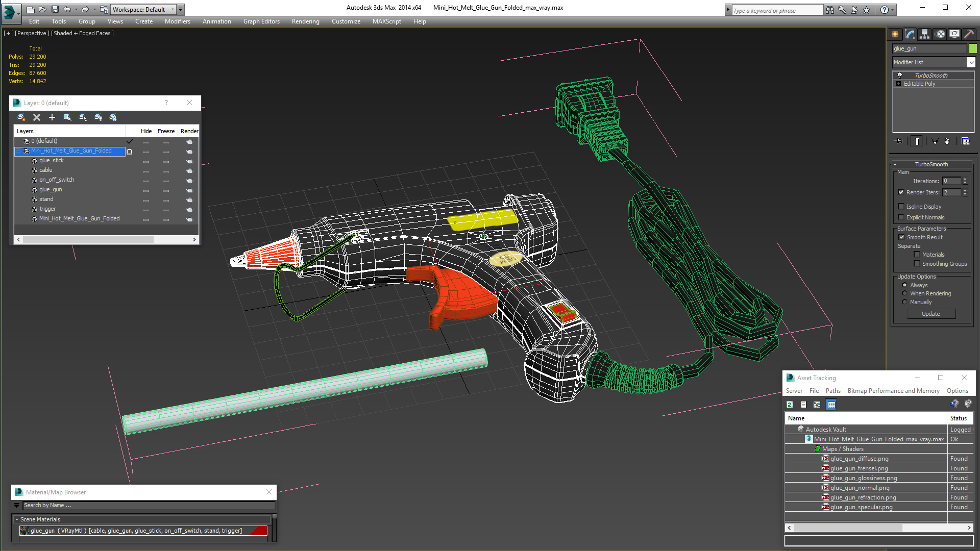Click the search binoculars icon in title bar
Screen dimensions: 980x551
[x=830, y=10]
